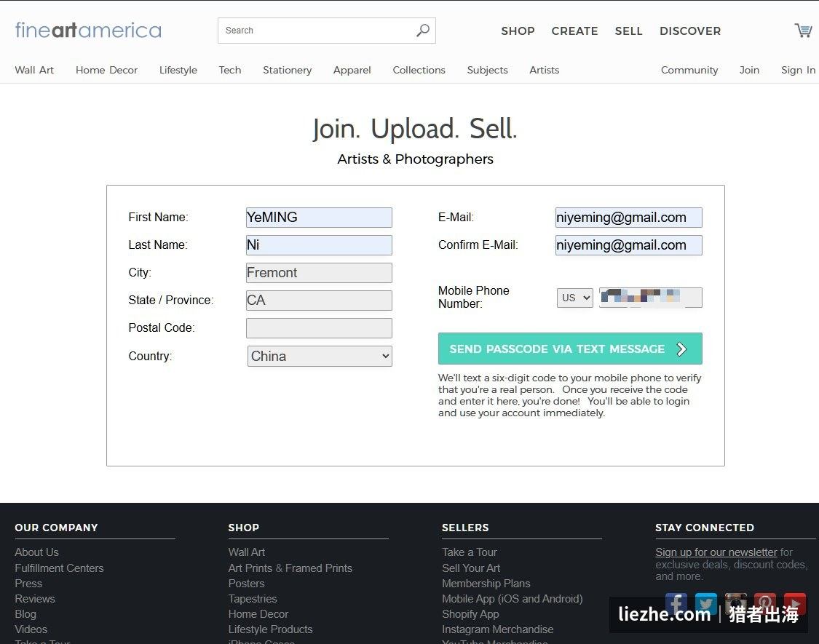This screenshot has width=819, height=644.
Task: Click the search magnifier icon
Action: 422,31
